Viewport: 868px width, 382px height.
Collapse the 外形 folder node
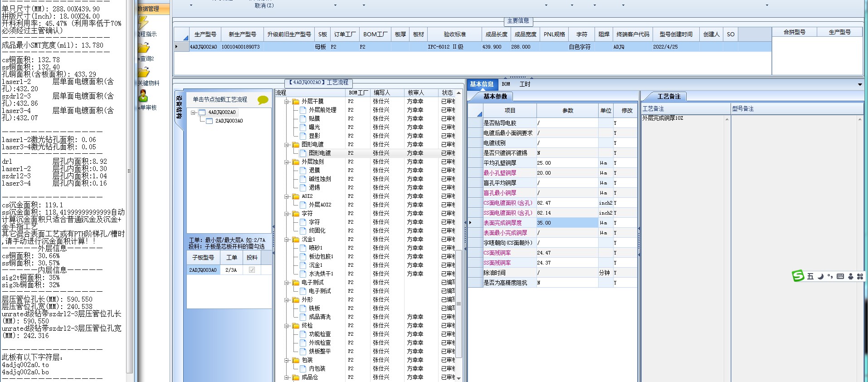click(x=287, y=300)
